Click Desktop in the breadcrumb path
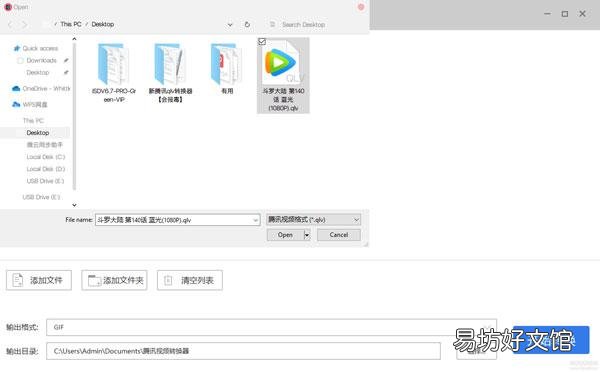Image resolution: width=600 pixels, height=372 pixels. click(x=103, y=24)
